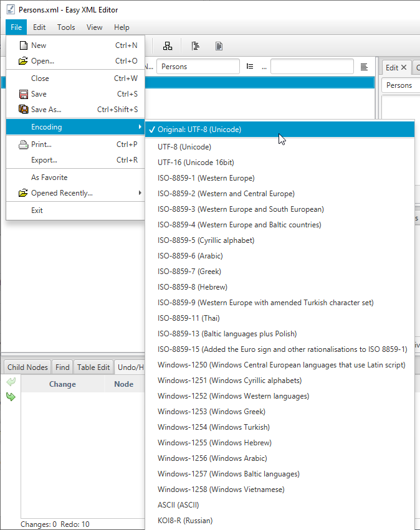The width and height of the screenshot is (420, 530).
Task: Click the Change column header
Action: [x=62, y=384]
